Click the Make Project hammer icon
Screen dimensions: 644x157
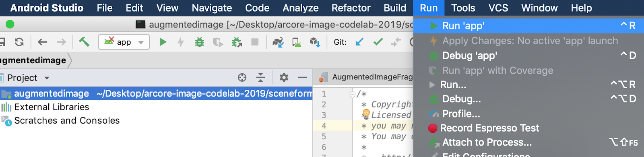coord(84,41)
